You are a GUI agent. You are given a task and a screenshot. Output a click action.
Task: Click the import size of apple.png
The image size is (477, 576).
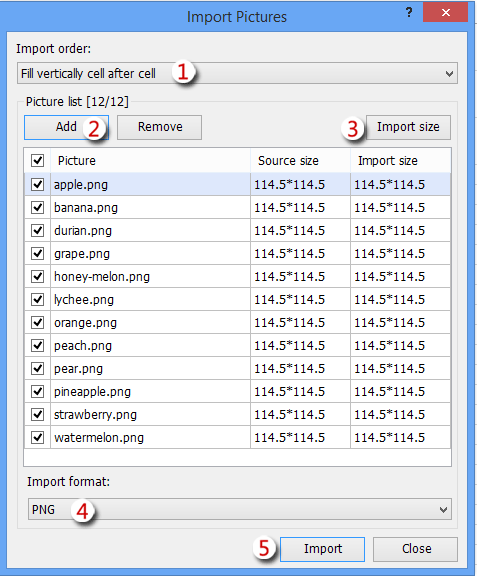pos(390,184)
